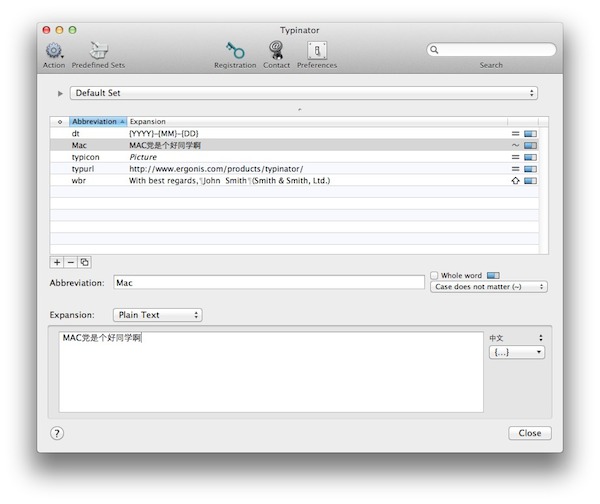The image size is (600, 504).
Task: Sort by the Abbreviation column header
Action: coord(98,122)
